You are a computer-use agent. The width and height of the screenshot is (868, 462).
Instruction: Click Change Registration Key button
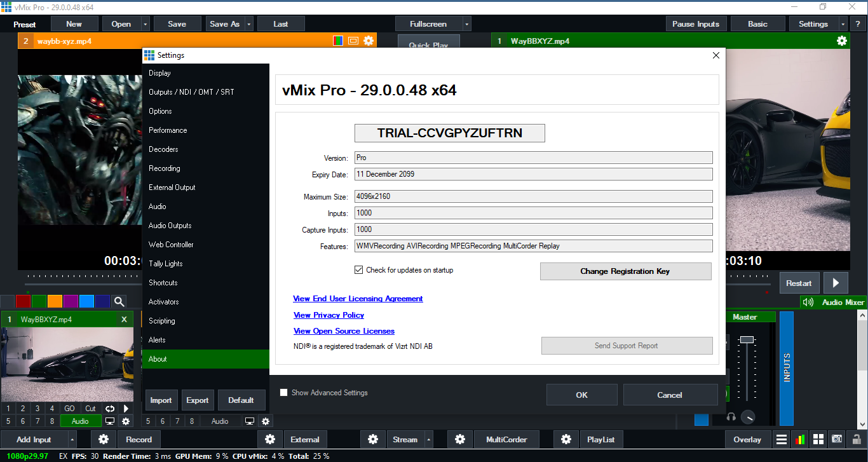click(625, 271)
